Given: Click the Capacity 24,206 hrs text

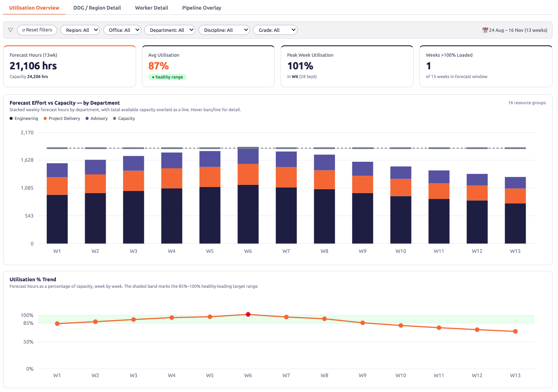Looking at the screenshot, I should 29,76.
